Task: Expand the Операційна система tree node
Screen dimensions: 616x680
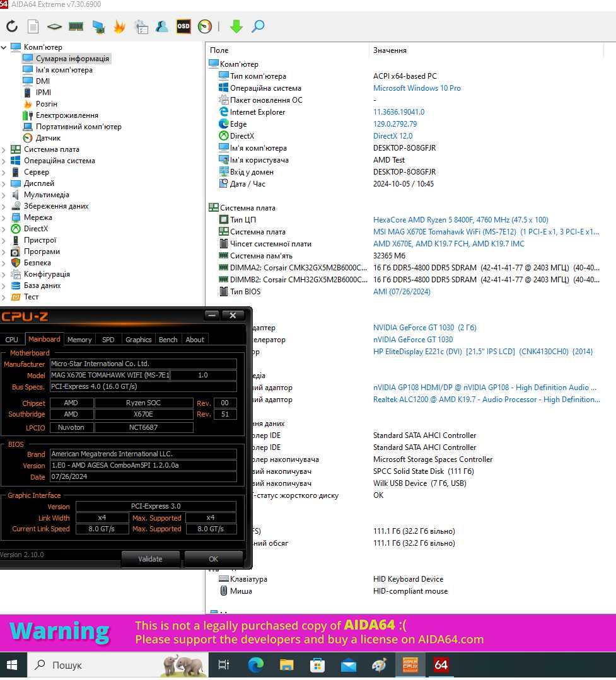Action: 4,161
